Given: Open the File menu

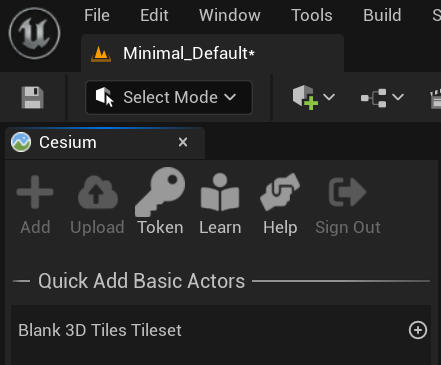Looking at the screenshot, I should [x=97, y=15].
